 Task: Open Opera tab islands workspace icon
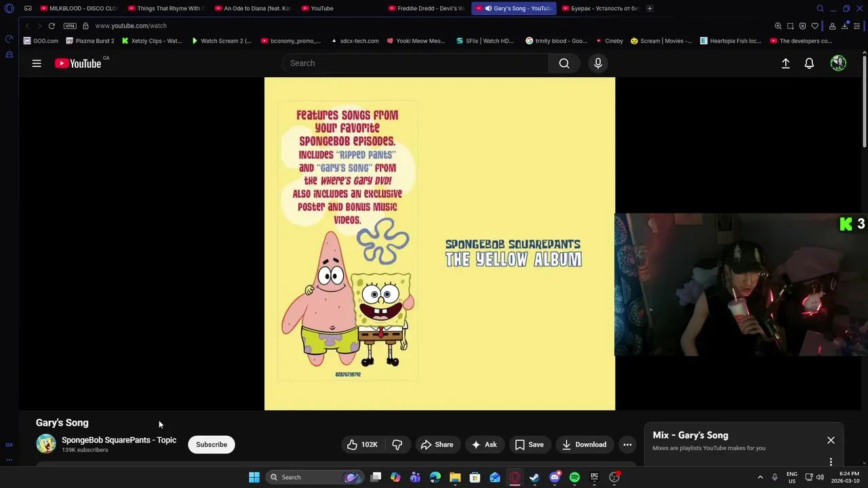coord(28,8)
